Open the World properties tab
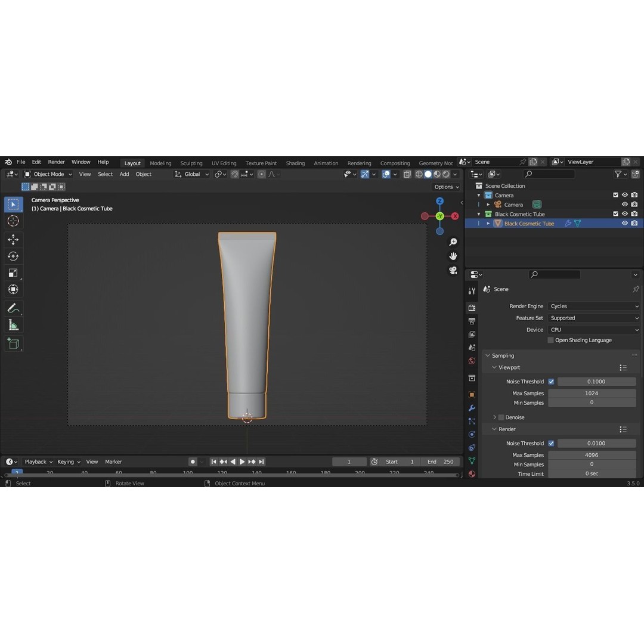Screen dimensions: 644x644 tap(472, 361)
